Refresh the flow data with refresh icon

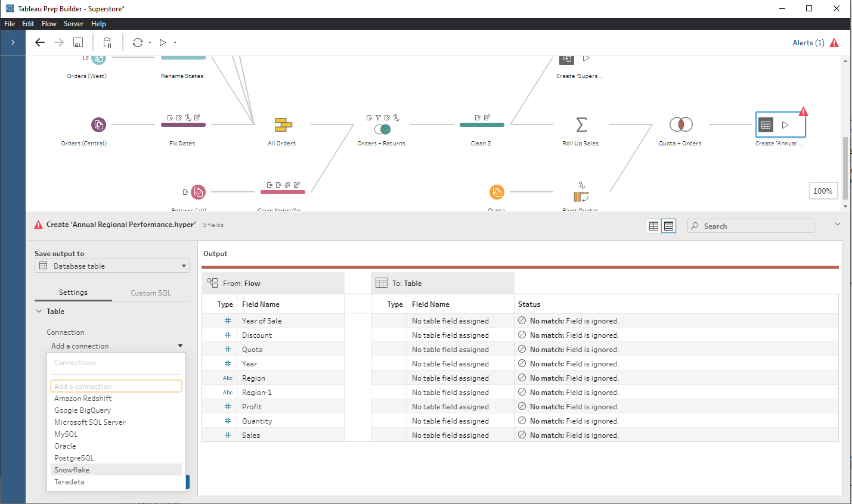click(138, 42)
